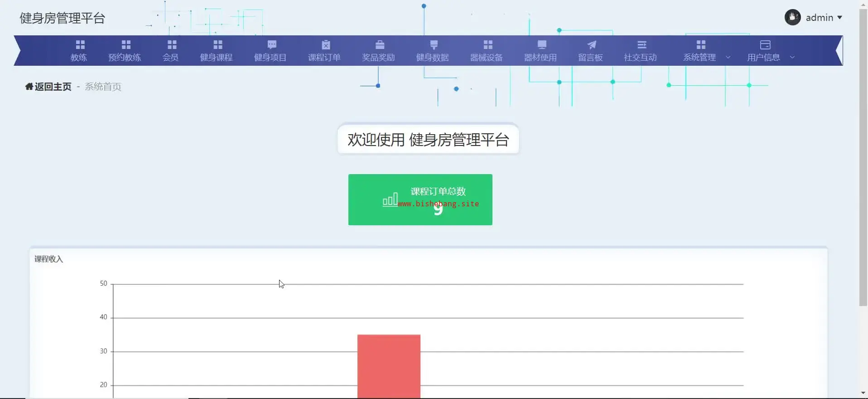The image size is (868, 399).
Task: Click the admin avatar icon
Action: click(x=792, y=18)
